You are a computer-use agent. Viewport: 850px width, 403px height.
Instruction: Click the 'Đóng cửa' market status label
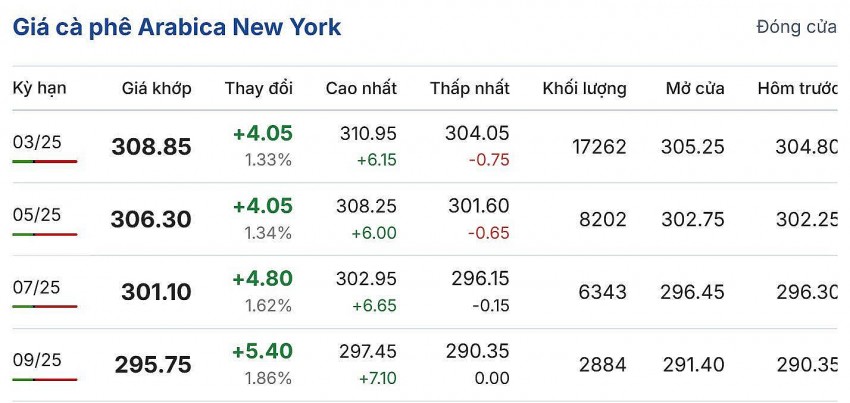pyautogui.click(x=796, y=27)
